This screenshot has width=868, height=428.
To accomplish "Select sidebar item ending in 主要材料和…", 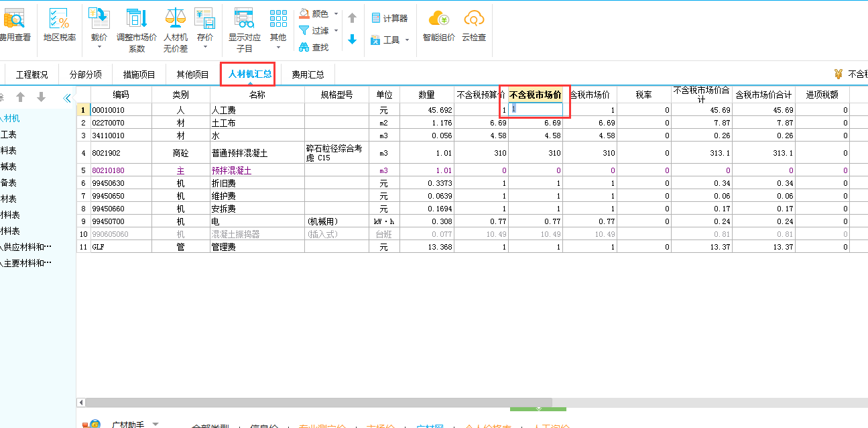I will point(26,263).
